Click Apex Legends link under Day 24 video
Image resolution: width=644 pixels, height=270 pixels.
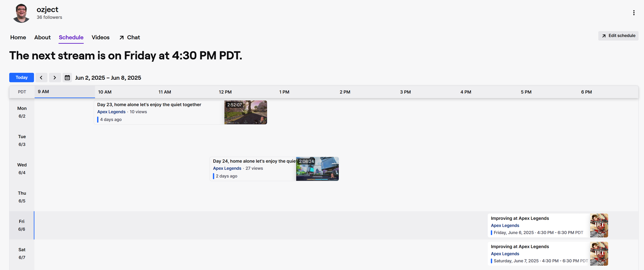[x=227, y=168]
